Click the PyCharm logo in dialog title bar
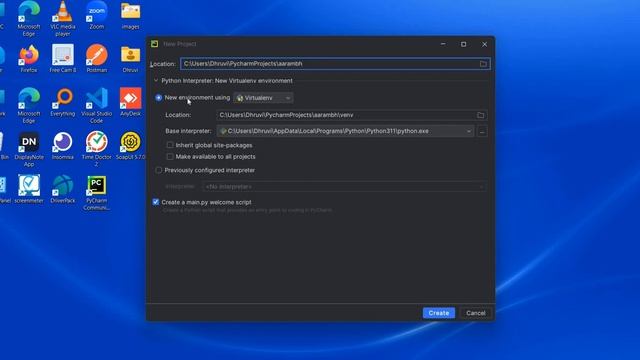The height and width of the screenshot is (360, 640). 155,44
